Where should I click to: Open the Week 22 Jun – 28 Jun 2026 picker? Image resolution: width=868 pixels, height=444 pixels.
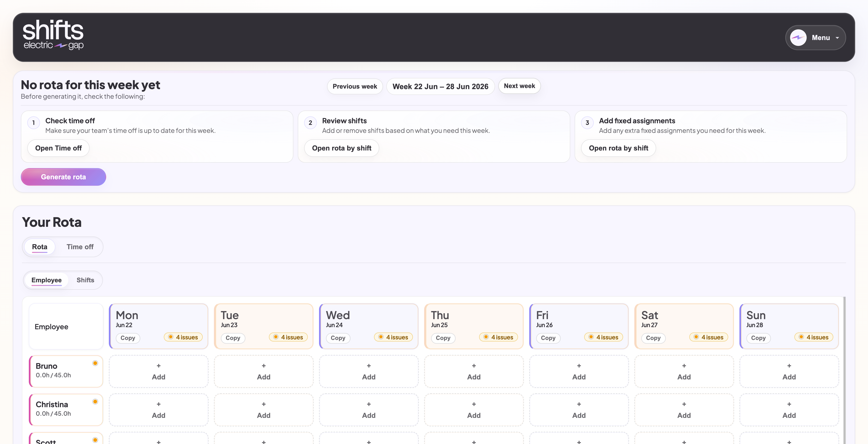pyautogui.click(x=440, y=86)
